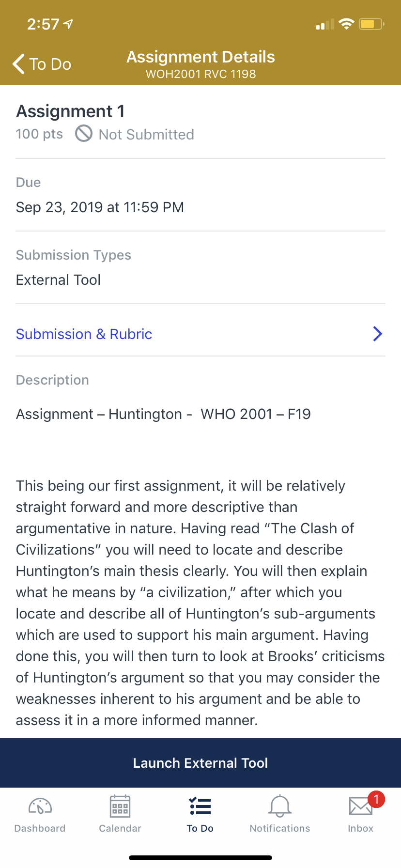
Task: Tap the home indicator bar
Action: pyautogui.click(x=200, y=858)
